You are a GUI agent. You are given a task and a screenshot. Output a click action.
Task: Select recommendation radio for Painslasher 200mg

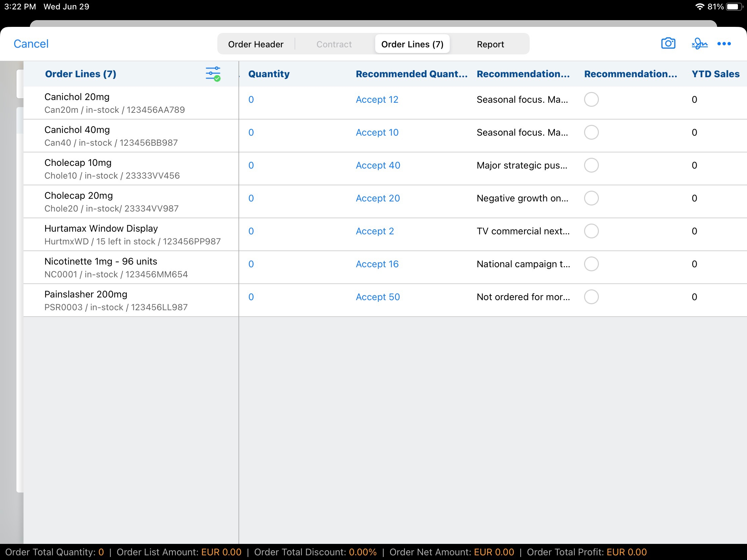(591, 297)
